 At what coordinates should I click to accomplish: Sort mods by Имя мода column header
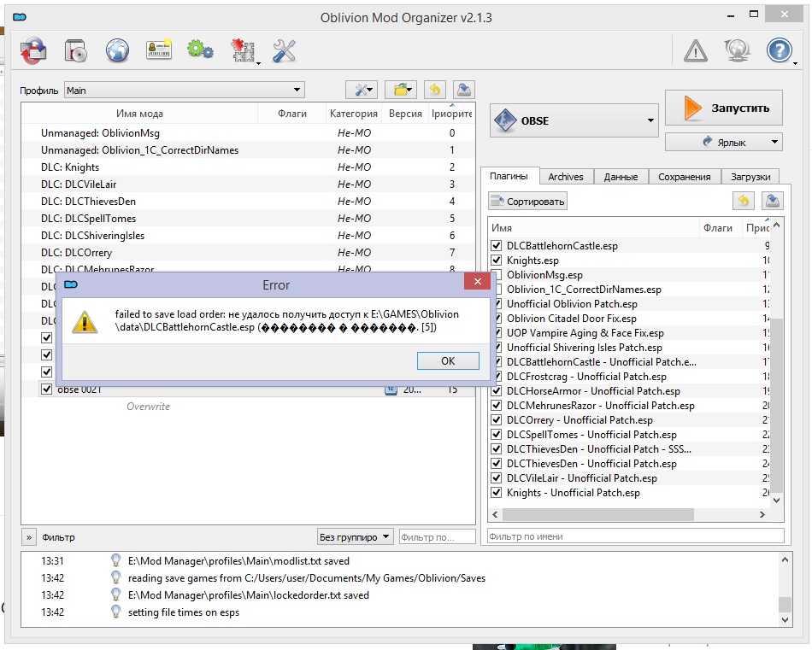pos(139,114)
